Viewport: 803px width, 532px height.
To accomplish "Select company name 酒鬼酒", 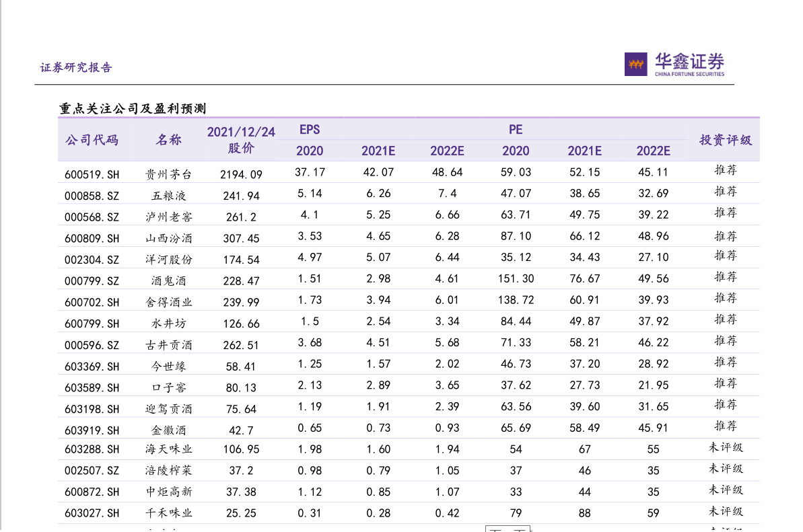I will tap(168, 281).
